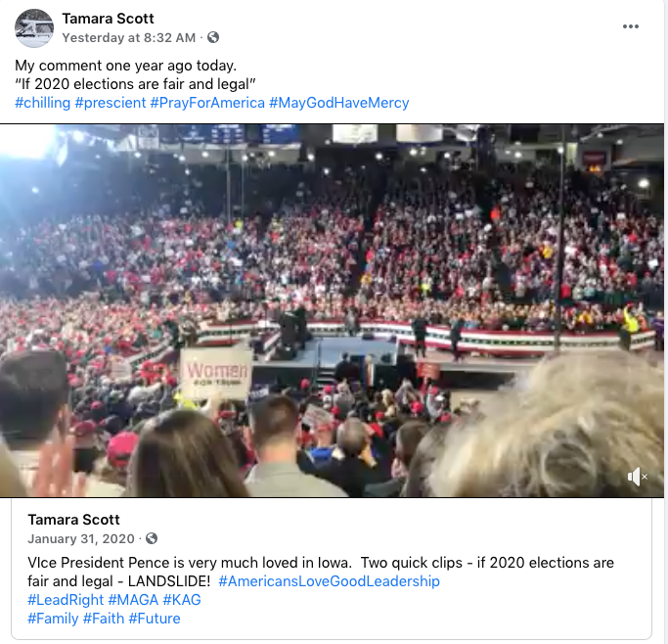Open the Yesterday at 8:32 AM timestamp
668x644 pixels.
(129, 38)
